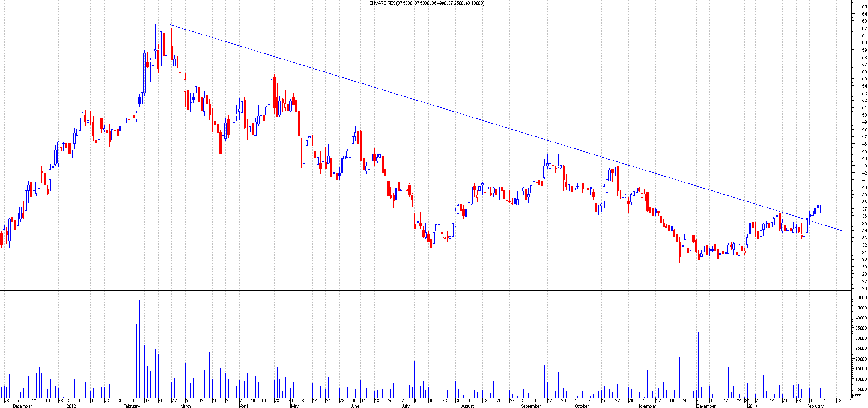Click the April label on date axis
The height and width of the screenshot is (408, 868).
[244, 406]
